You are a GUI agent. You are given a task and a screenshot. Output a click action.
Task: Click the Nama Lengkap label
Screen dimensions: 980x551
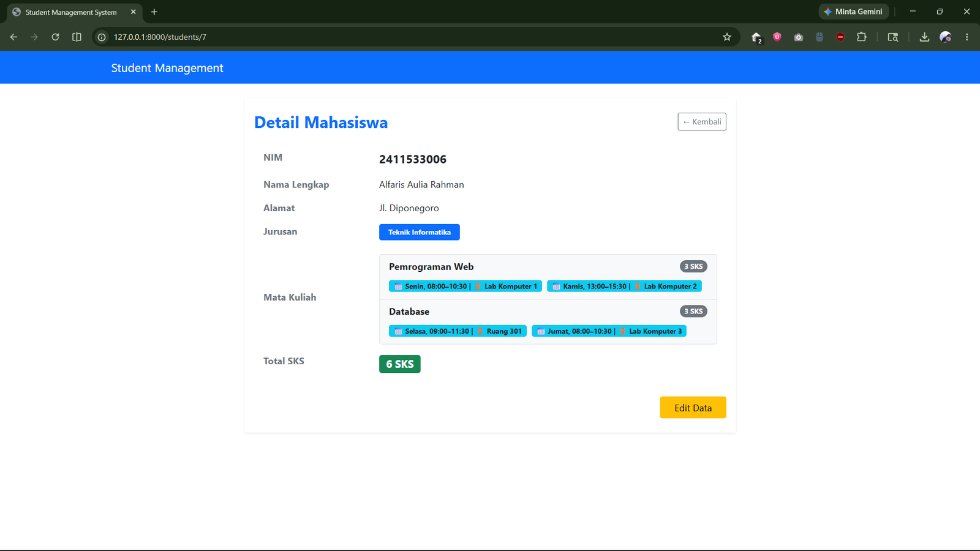tap(296, 184)
